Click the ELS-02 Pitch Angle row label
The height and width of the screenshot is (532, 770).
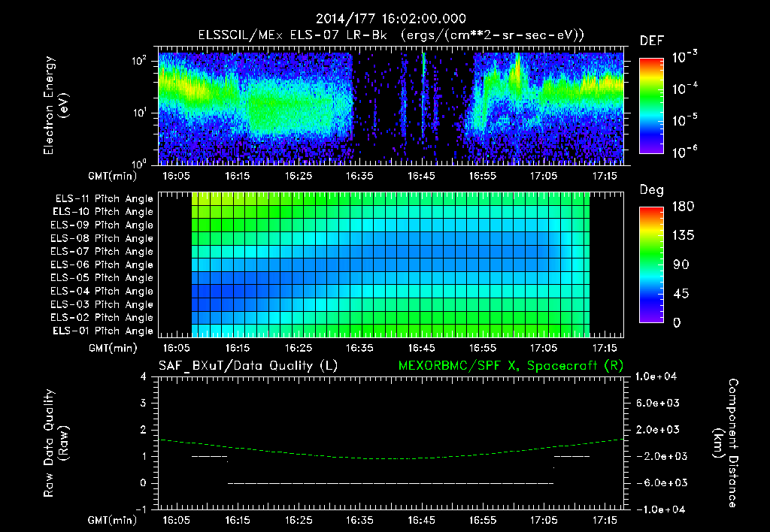pos(102,318)
